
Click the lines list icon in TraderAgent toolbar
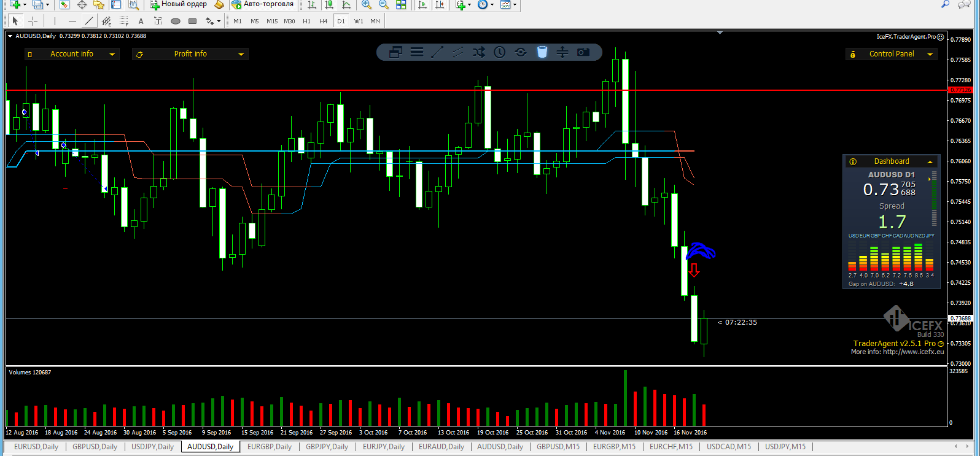(417, 52)
